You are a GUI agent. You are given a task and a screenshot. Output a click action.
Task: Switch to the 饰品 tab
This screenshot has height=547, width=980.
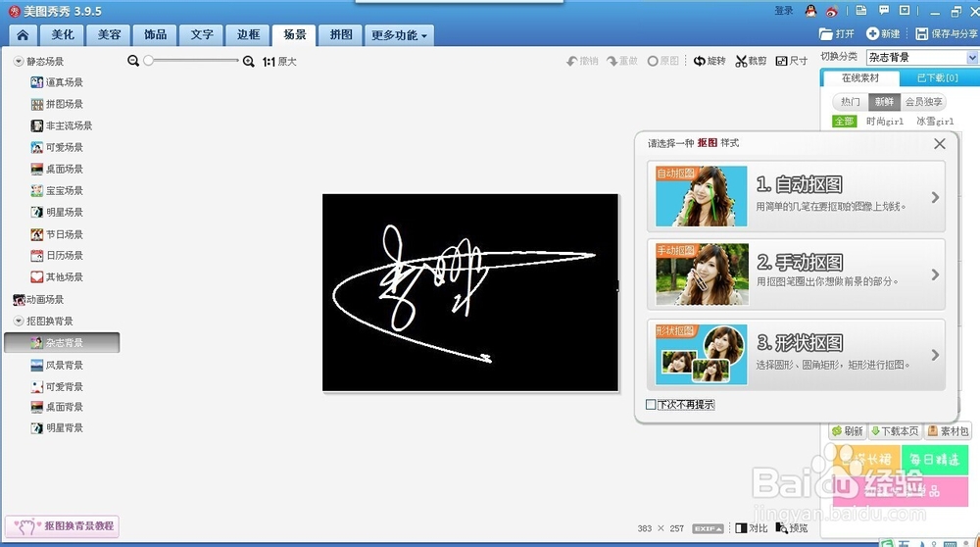155,35
